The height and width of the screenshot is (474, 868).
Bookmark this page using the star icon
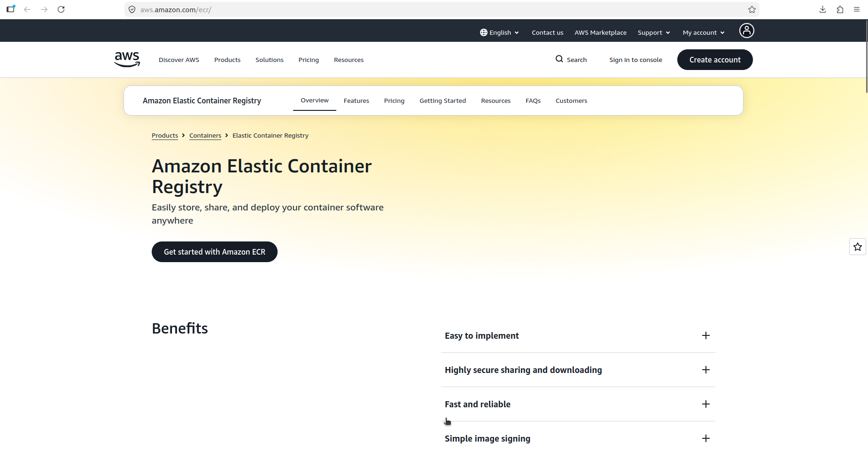click(752, 9)
